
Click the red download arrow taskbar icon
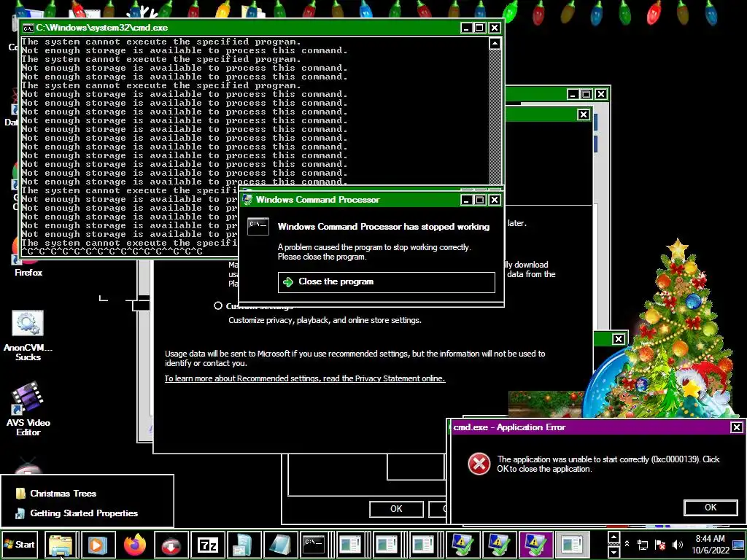[171, 544]
